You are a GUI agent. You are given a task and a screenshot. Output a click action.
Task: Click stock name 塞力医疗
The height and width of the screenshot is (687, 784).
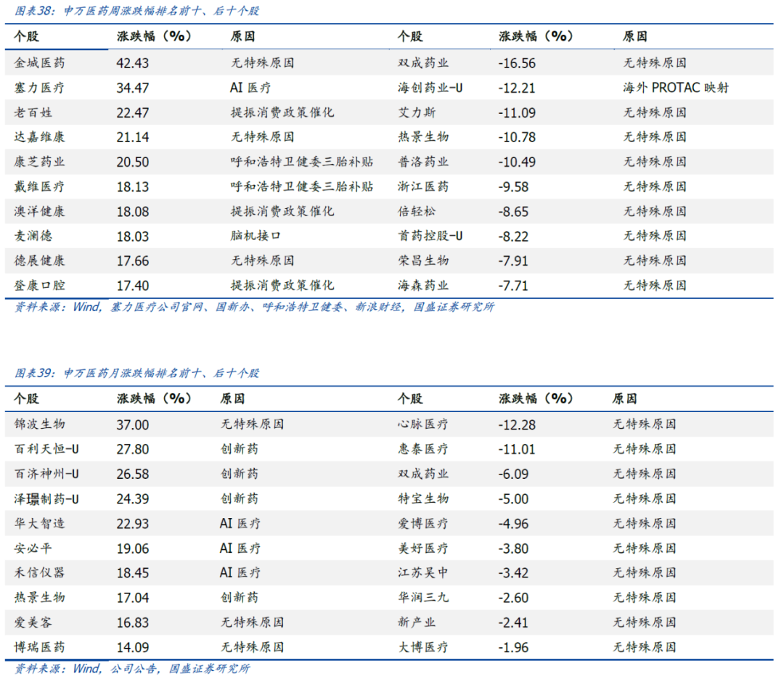39,88
